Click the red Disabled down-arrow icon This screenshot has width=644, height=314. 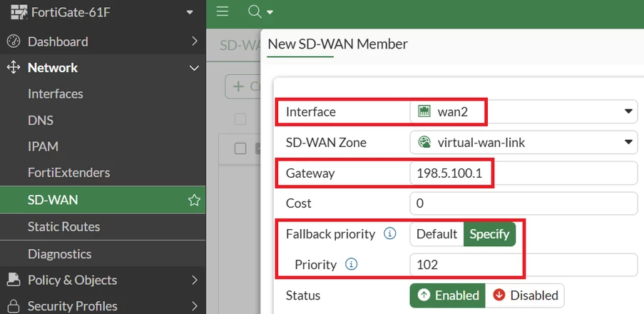[x=499, y=295]
